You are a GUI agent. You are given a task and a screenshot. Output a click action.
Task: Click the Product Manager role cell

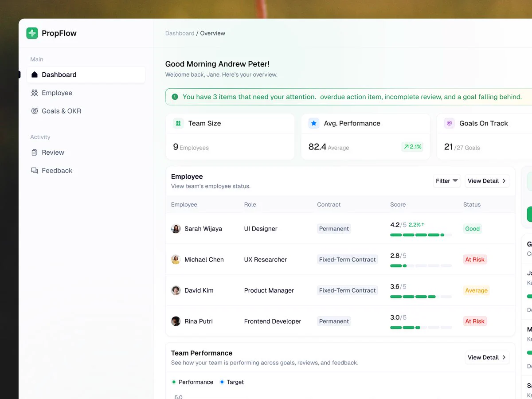(x=269, y=290)
